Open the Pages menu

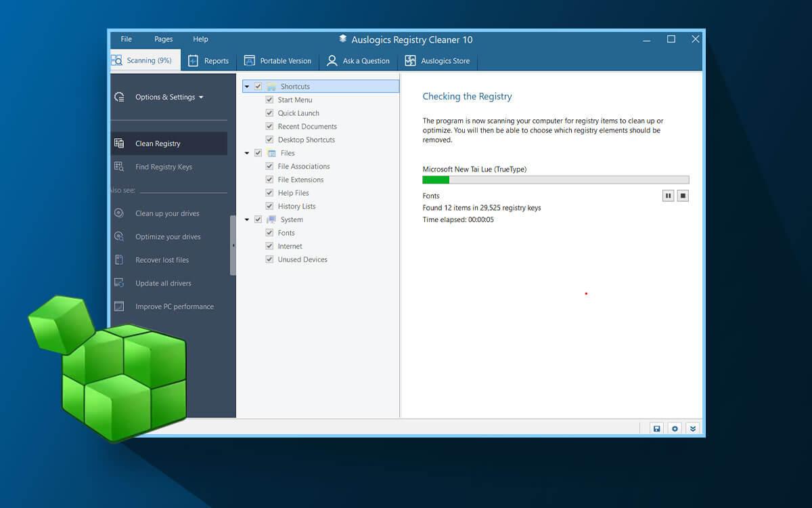[x=164, y=39]
